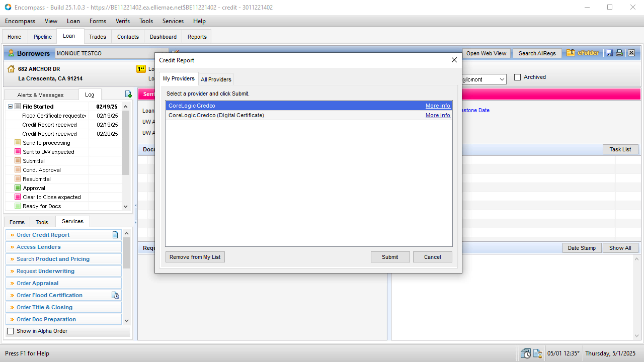Save the loan with the disk icon
The height and width of the screenshot is (362, 644).
pyautogui.click(x=609, y=53)
